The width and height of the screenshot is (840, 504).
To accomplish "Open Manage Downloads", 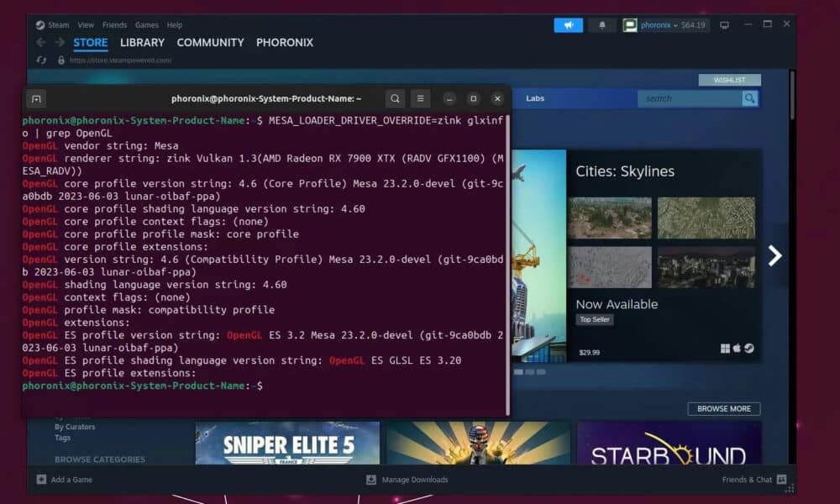I will 407,480.
